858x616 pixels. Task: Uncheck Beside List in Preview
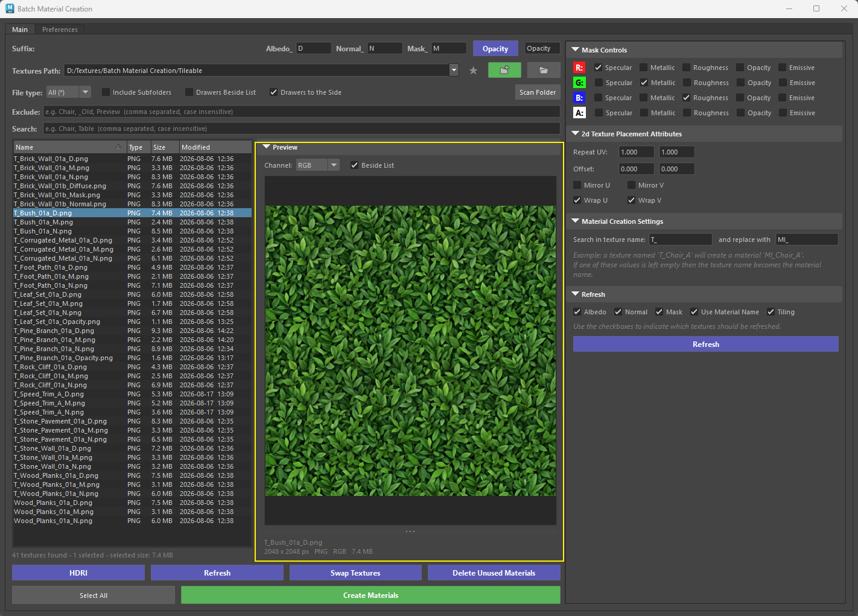tap(354, 165)
